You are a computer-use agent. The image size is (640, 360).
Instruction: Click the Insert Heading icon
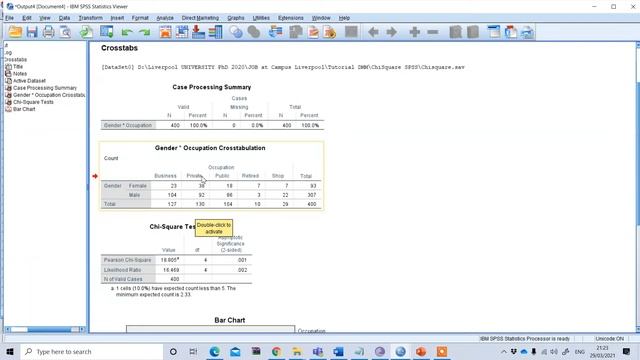(493, 32)
